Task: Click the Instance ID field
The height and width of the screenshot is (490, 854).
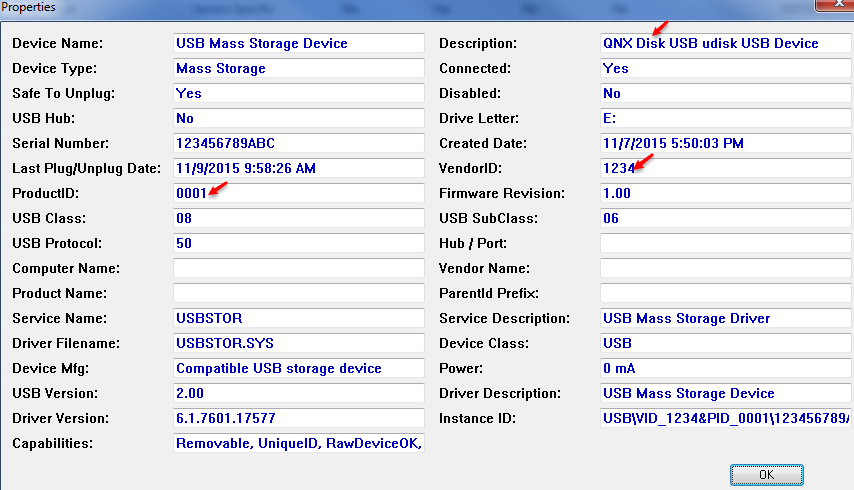Action: click(725, 419)
